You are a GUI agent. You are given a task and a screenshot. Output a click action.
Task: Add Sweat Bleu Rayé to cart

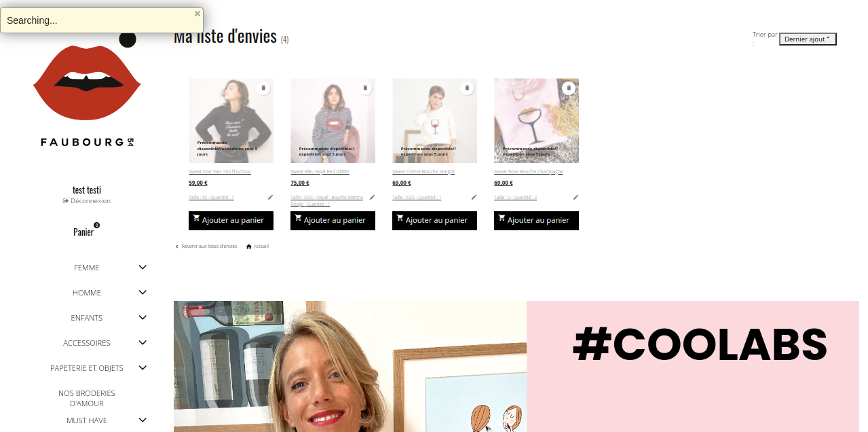(x=333, y=221)
